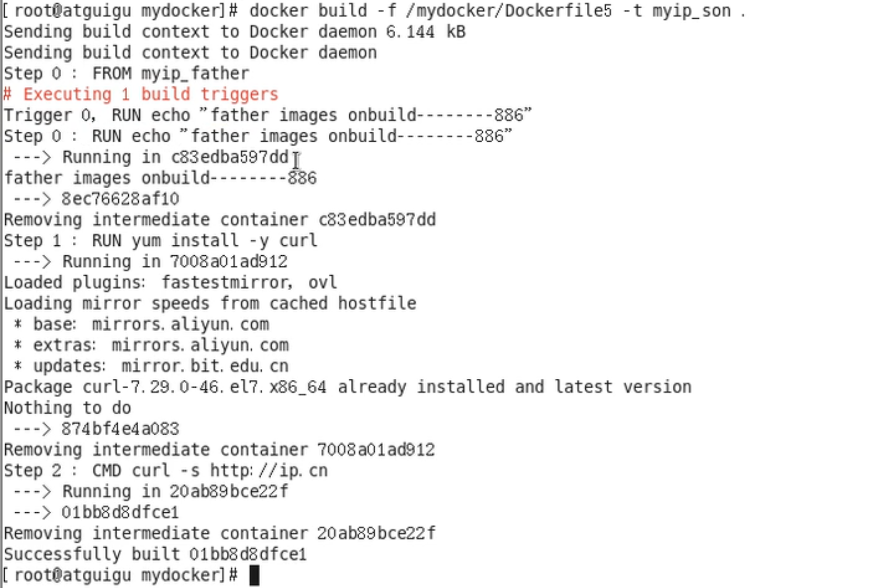Screen dimensions: 889x588
Task: Click the "Successfully built 01bb8d8dfce1" line
Action: [x=155, y=554]
